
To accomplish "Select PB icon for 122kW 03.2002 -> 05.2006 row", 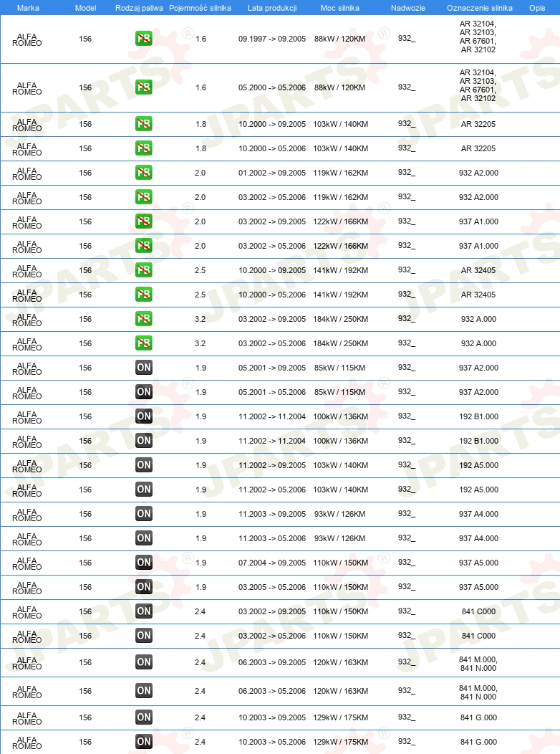I will (x=144, y=246).
